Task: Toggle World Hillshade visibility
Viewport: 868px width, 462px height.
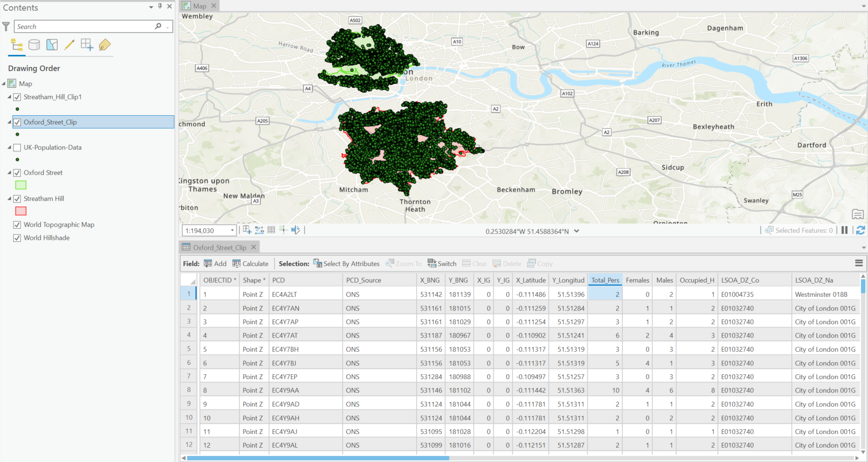Action: click(17, 238)
